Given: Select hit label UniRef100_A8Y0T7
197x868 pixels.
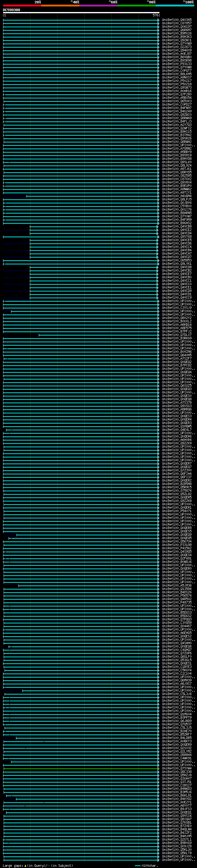Looking at the screenshot, I should point(177,806).
